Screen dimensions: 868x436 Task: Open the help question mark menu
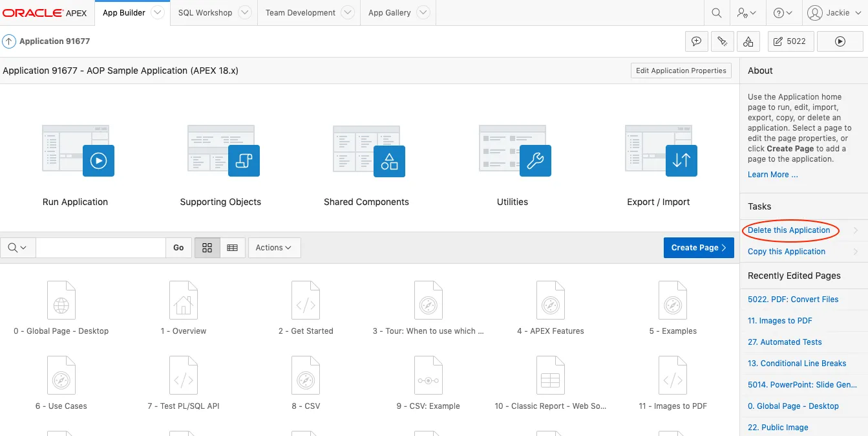click(783, 13)
